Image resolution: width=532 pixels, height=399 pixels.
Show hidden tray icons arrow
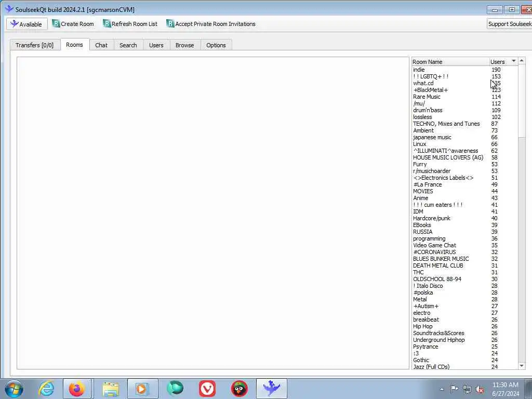[442, 389]
